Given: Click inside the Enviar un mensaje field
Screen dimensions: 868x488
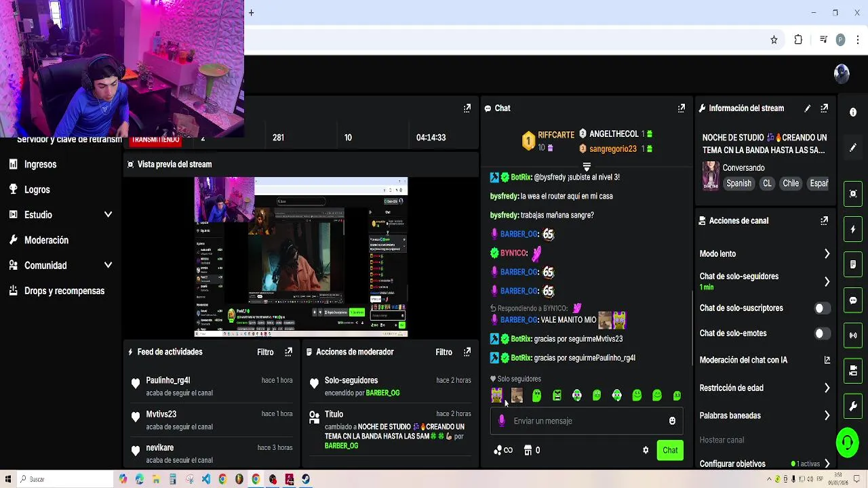Looking at the screenshot, I should tap(587, 421).
